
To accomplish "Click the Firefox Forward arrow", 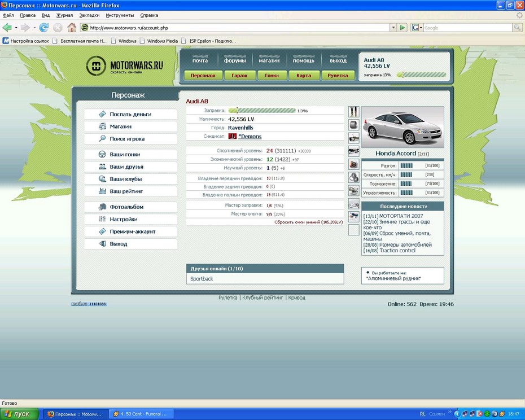I will tap(25, 28).
